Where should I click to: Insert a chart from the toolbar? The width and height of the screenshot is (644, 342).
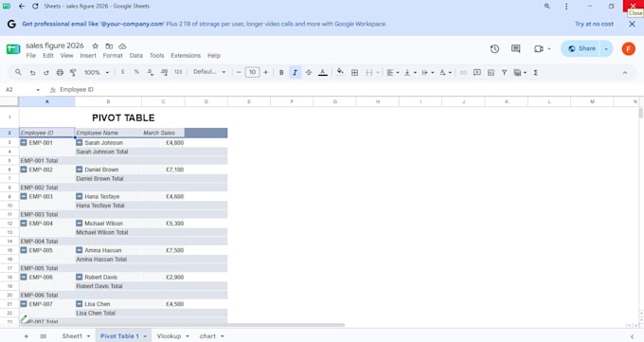491,72
